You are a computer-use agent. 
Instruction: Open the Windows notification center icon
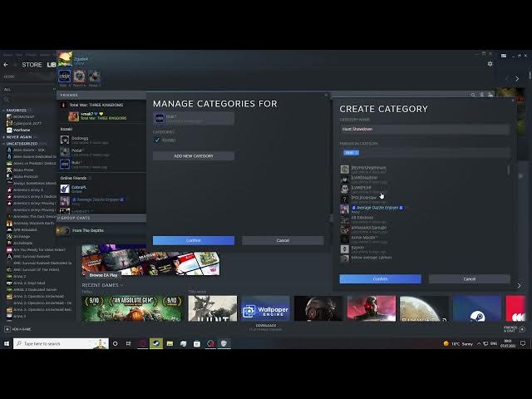pyautogui.click(x=523, y=343)
